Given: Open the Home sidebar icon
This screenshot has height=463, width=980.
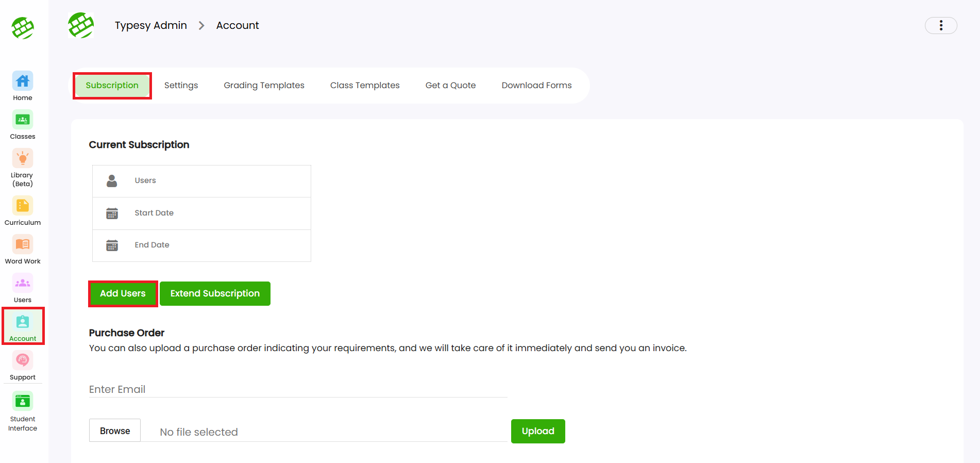Looking at the screenshot, I should [23, 81].
